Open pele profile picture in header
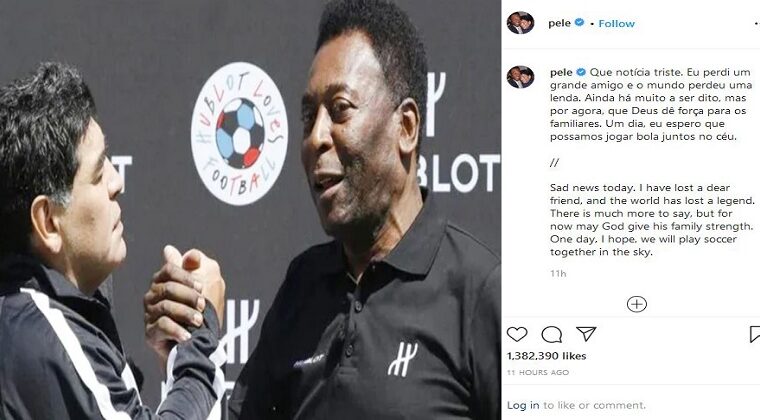 pos(521,23)
